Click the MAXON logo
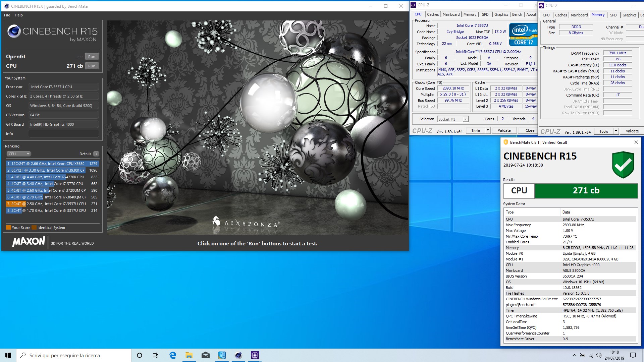Viewport: 644px width, 362px height. tap(29, 241)
